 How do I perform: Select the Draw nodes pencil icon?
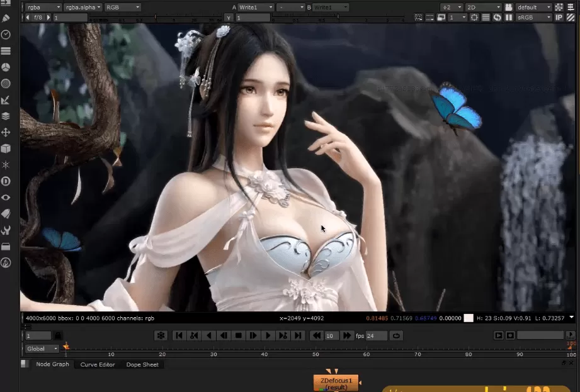(6, 18)
